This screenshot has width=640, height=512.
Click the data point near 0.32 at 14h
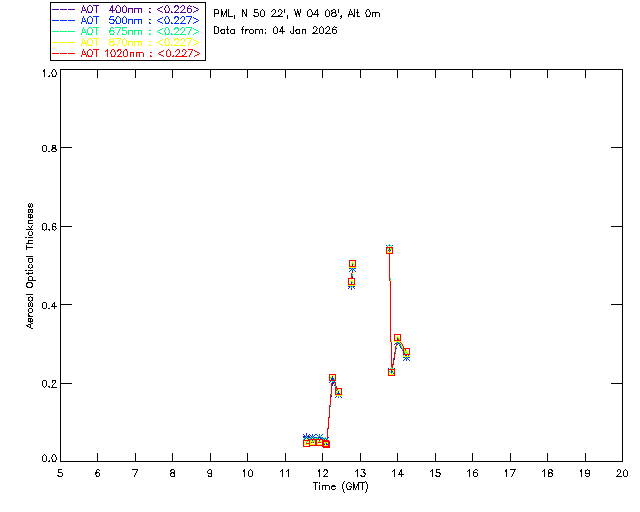(398, 338)
